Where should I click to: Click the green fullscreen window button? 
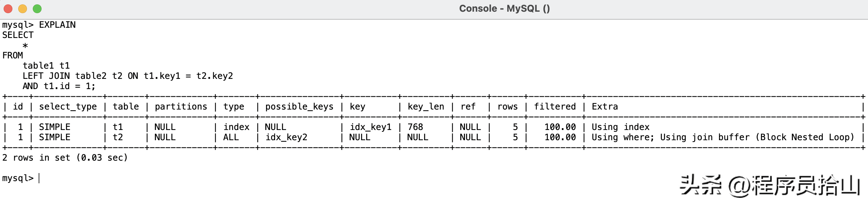(x=37, y=8)
